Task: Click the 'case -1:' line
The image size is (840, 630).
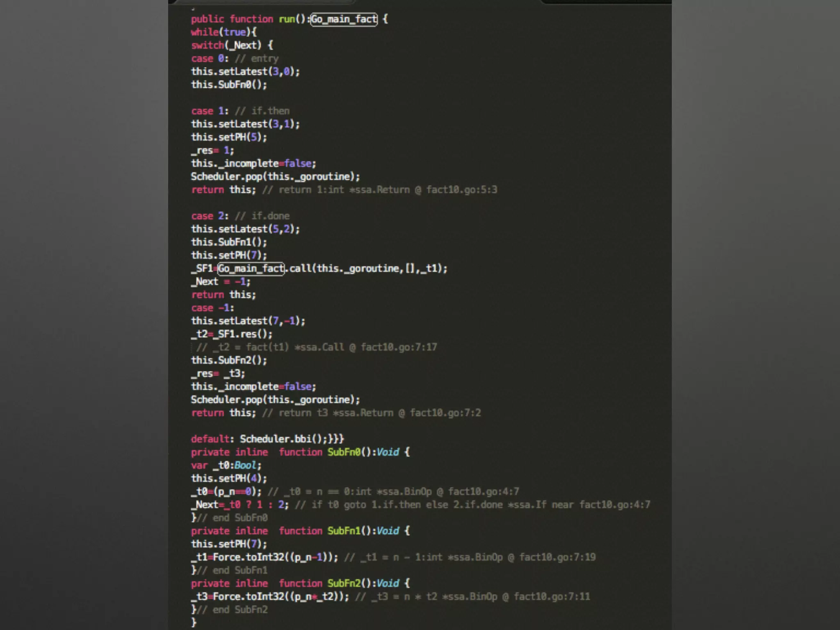Action: (212, 308)
